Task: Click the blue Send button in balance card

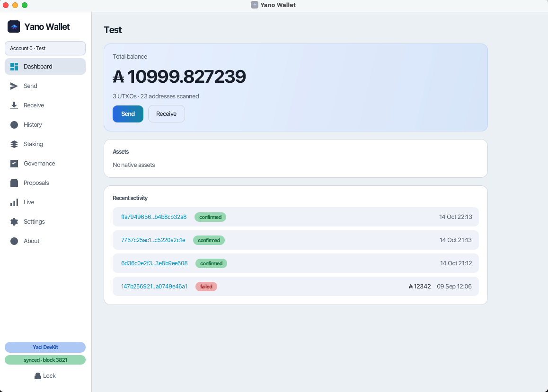Action: coord(128,114)
